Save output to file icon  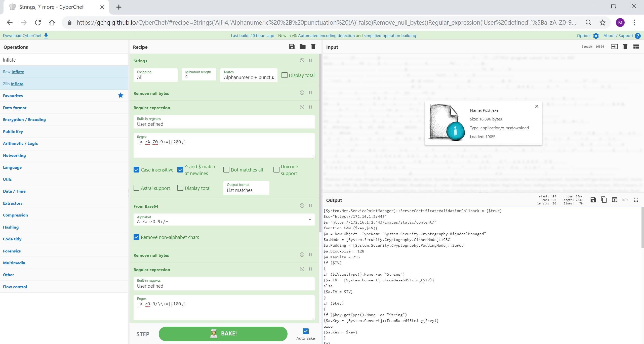[593, 200]
